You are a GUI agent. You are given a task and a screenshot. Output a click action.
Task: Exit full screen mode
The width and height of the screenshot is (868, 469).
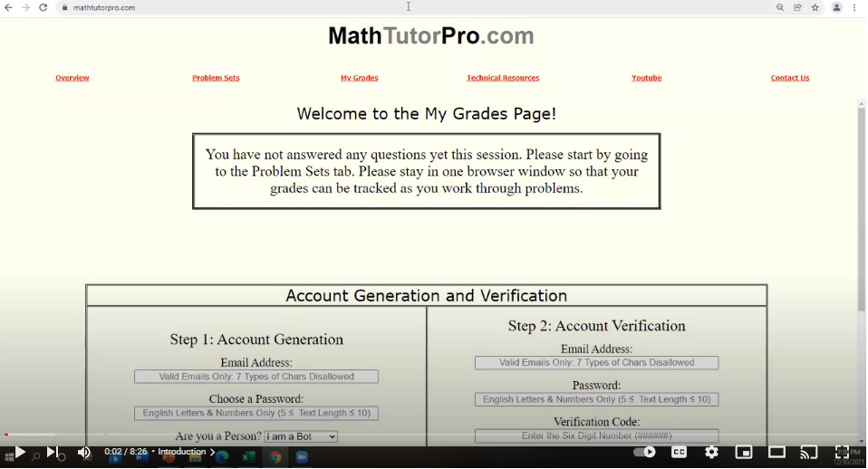tap(842, 453)
